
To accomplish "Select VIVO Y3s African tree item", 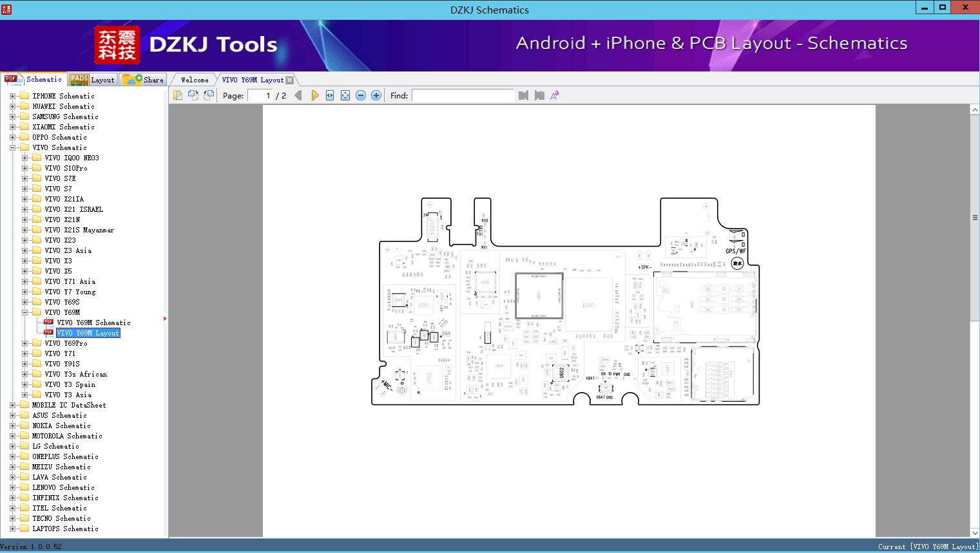I will click(x=75, y=374).
